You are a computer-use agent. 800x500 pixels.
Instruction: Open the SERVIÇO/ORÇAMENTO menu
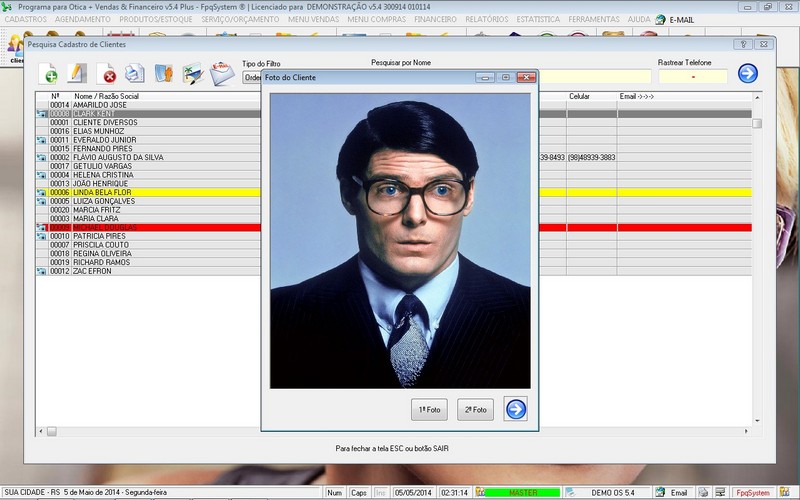point(240,19)
